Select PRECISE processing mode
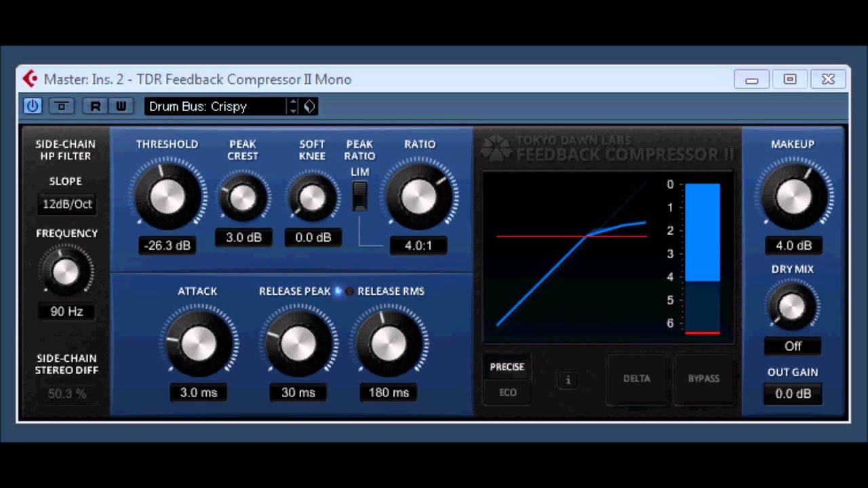The height and width of the screenshot is (488, 868). tap(507, 367)
